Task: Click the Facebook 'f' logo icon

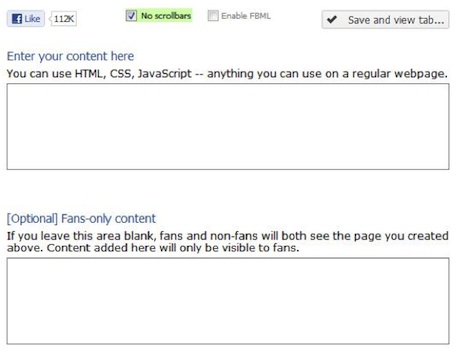Action: [17, 19]
